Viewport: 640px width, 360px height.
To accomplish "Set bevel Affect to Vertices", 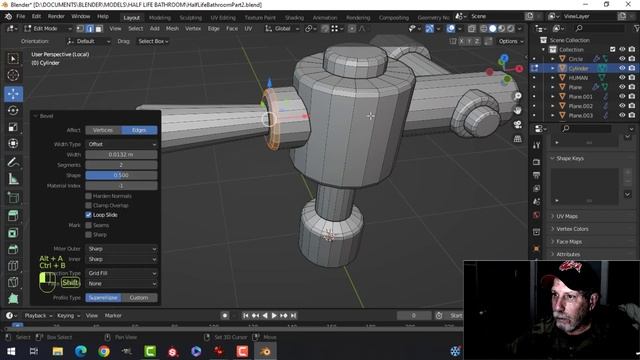I will pos(103,130).
